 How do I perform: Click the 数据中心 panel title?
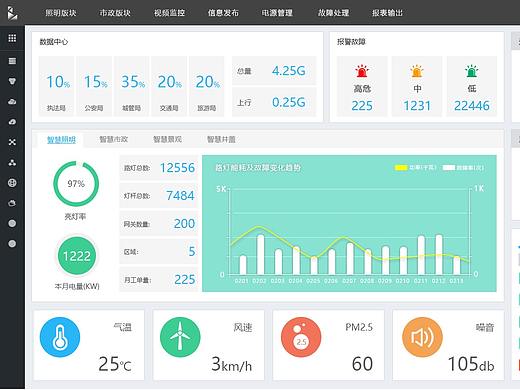tap(54, 42)
